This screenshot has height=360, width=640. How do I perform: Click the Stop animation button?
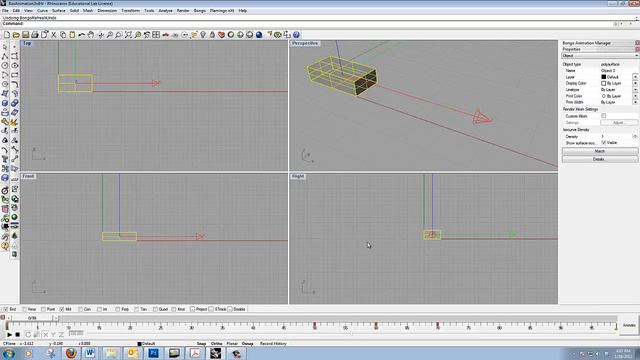pos(18,335)
